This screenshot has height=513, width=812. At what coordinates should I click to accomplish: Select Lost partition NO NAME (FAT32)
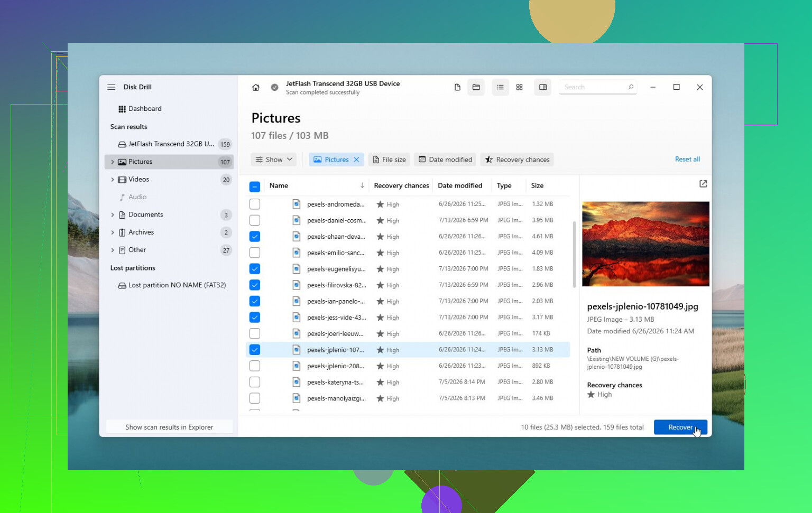172,285
